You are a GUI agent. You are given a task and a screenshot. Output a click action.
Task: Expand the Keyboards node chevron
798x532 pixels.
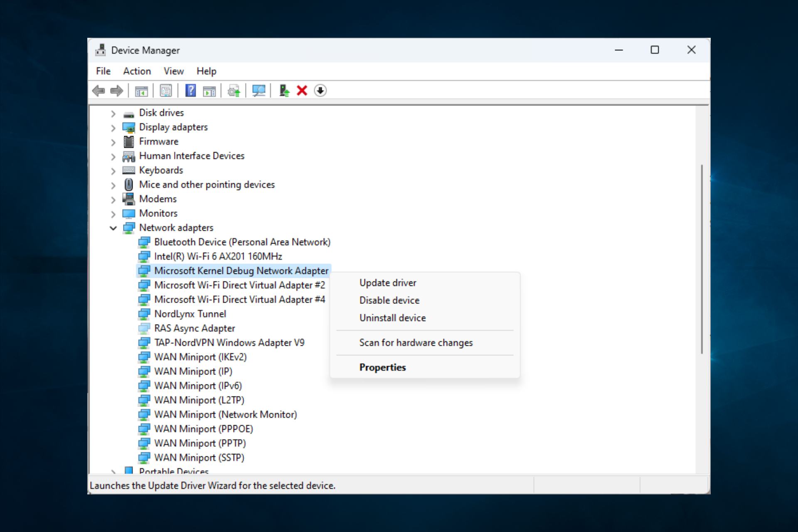point(113,171)
